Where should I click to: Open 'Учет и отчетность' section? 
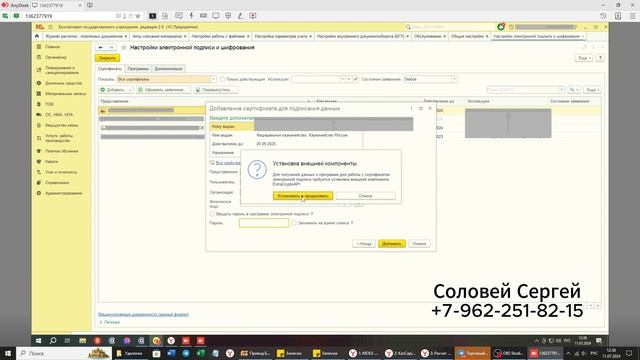click(x=61, y=173)
